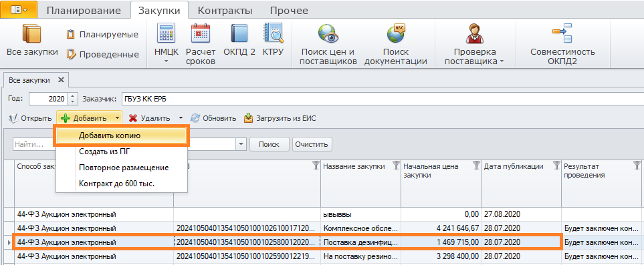Screen dimensions: 644x265
Task: Select Повторное размещение menu entry
Action: (x=124, y=168)
